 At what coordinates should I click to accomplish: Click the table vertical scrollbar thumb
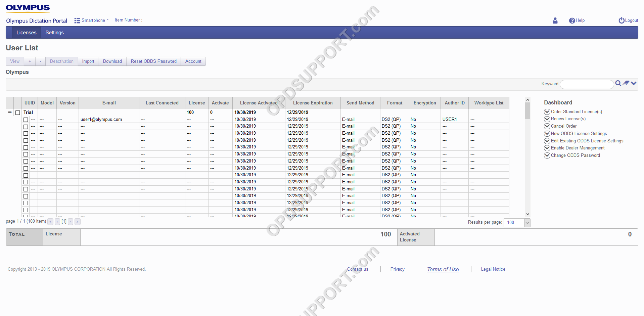(527, 110)
